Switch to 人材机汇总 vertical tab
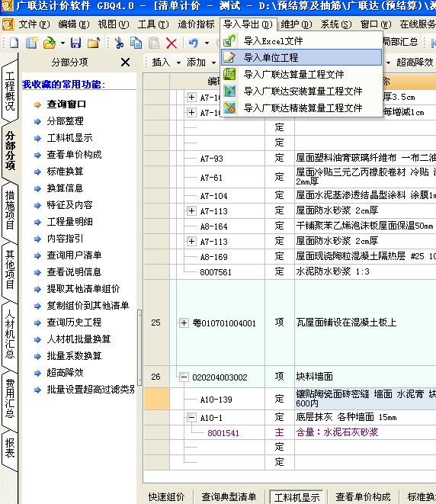436x504 pixels. point(10,334)
